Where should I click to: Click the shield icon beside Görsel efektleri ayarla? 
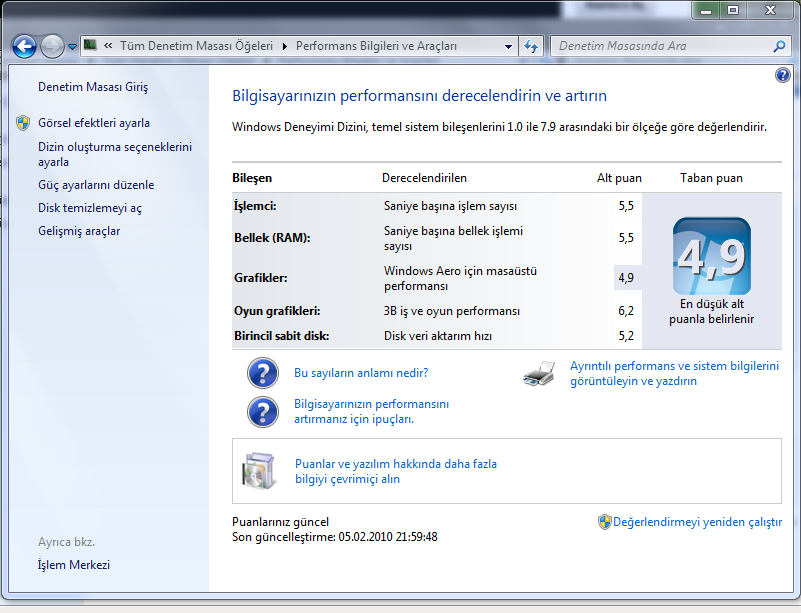pos(23,123)
